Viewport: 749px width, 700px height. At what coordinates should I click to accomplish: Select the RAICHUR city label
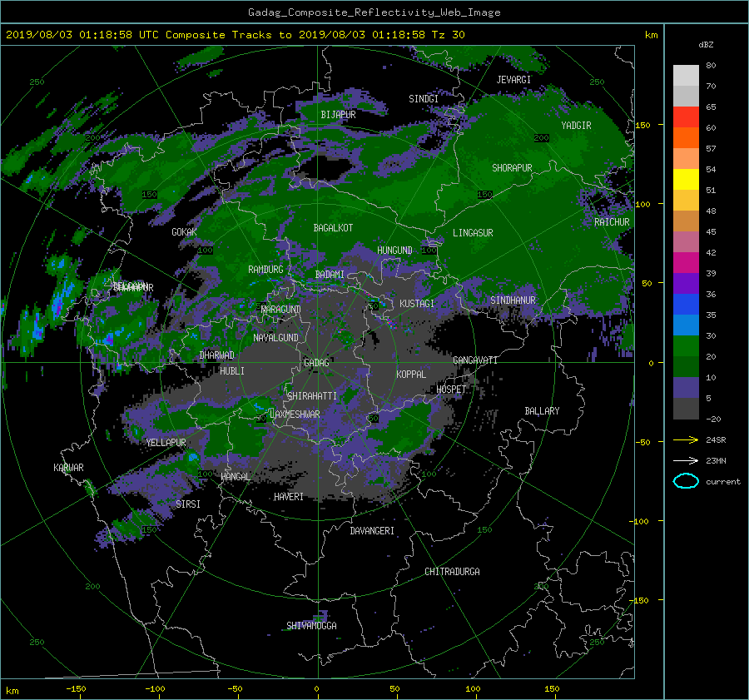click(612, 222)
